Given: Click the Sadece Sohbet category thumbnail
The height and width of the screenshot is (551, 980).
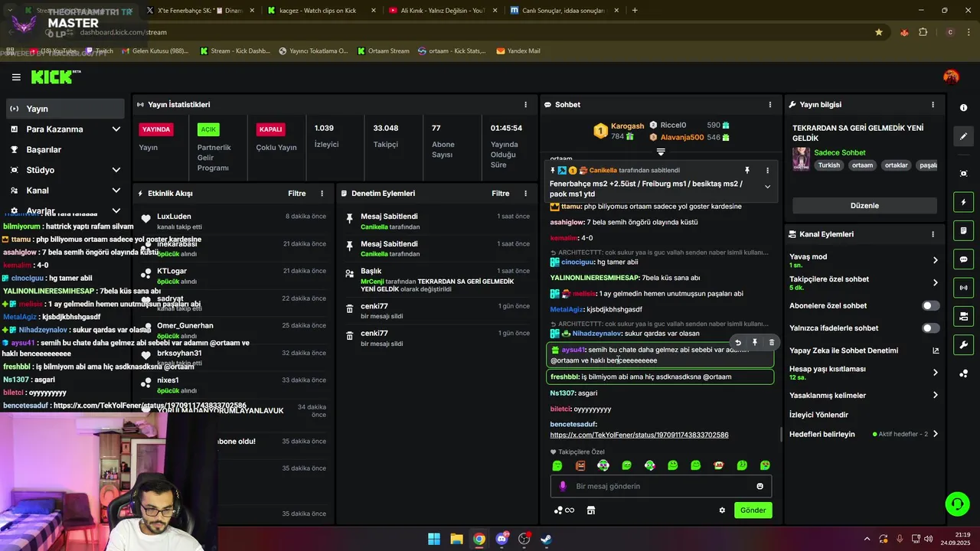Looking at the screenshot, I should point(801,158).
